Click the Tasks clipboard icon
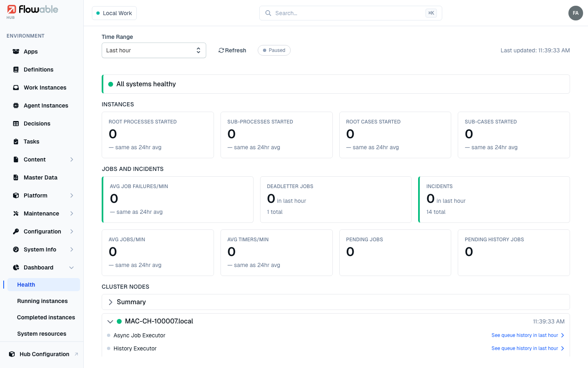588x368 pixels. 16,141
